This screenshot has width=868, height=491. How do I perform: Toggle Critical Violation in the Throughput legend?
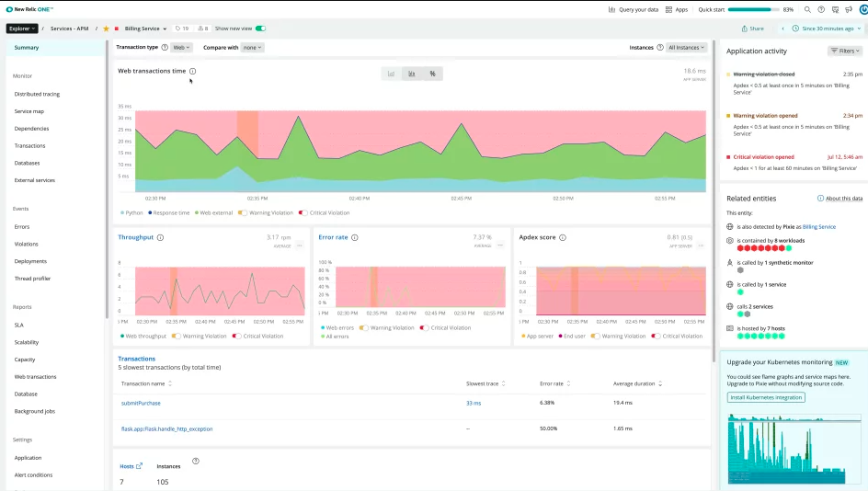[238, 336]
